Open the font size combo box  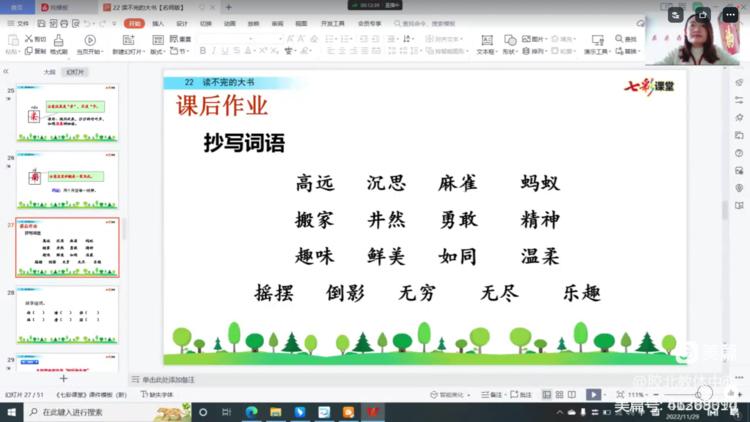tap(269, 39)
